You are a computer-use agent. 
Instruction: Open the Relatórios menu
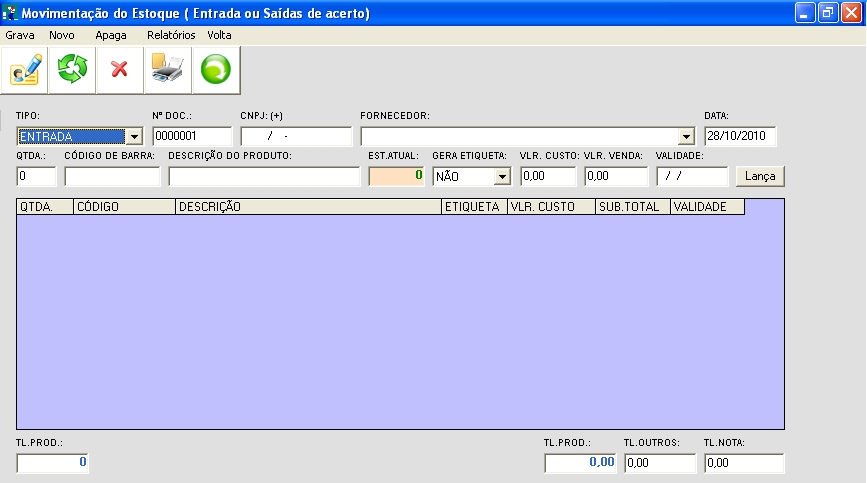pyautogui.click(x=171, y=34)
